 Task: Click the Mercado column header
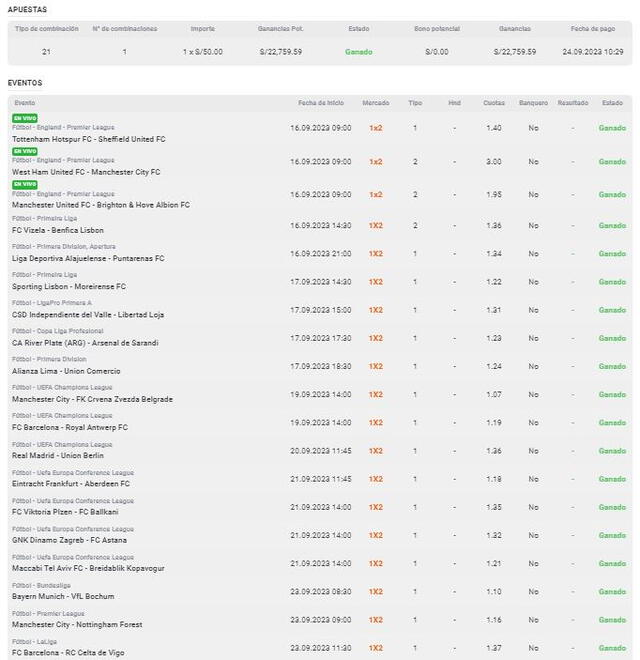pyautogui.click(x=376, y=103)
